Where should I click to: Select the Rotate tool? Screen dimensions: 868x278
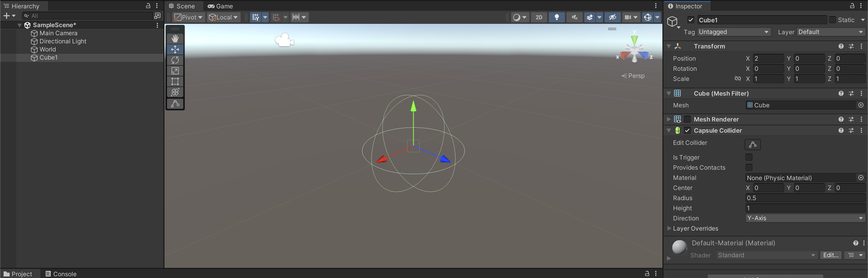175,60
